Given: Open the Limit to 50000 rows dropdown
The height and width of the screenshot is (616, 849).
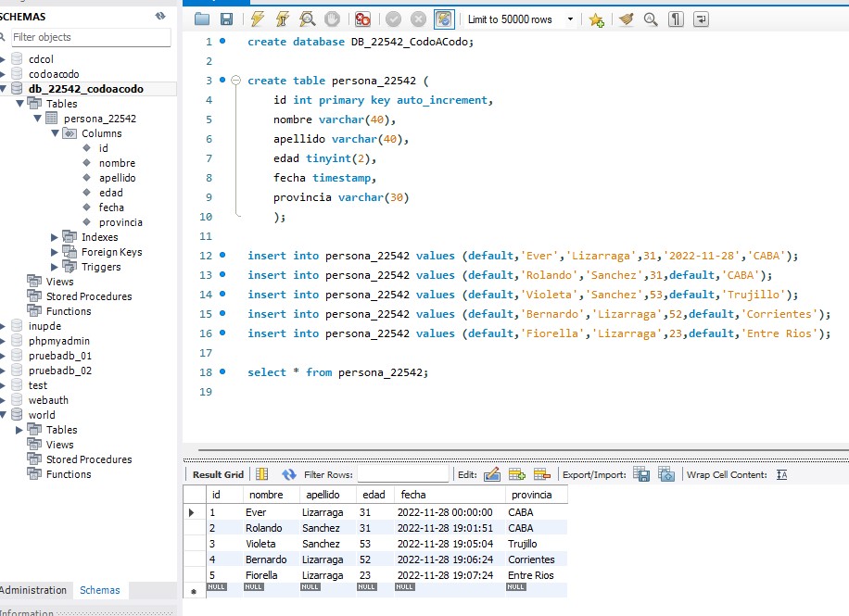Looking at the screenshot, I should pos(569,19).
